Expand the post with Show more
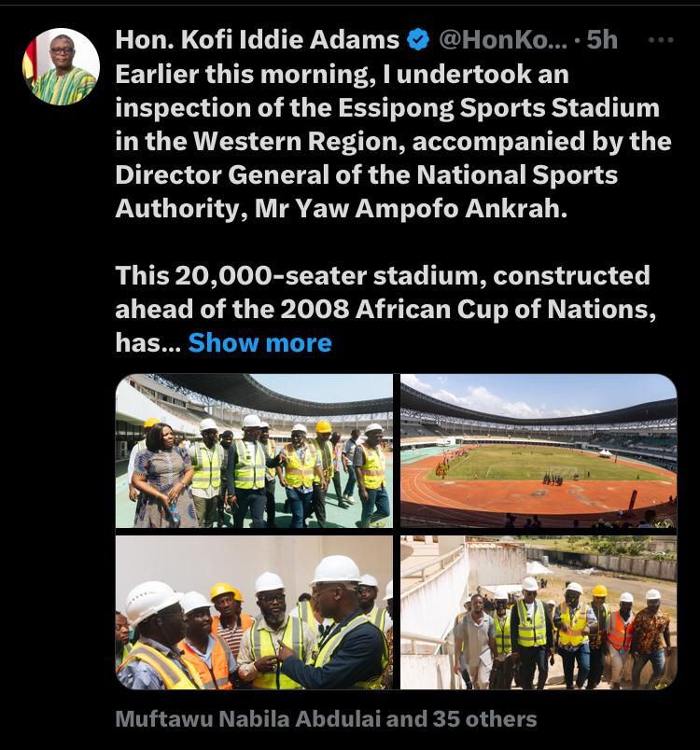 pos(259,343)
